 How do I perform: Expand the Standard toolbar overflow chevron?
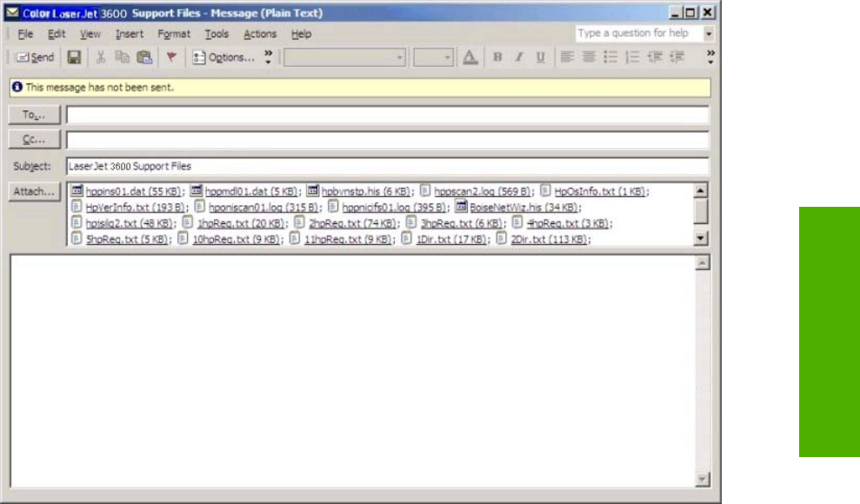point(268,57)
